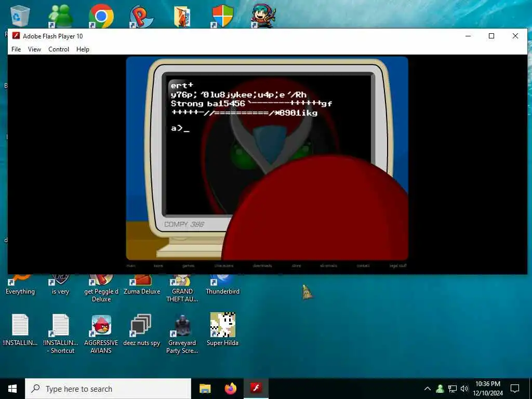Select the 'is very' desktop shortcut
Screen dimensions: 532x399
pos(60,285)
